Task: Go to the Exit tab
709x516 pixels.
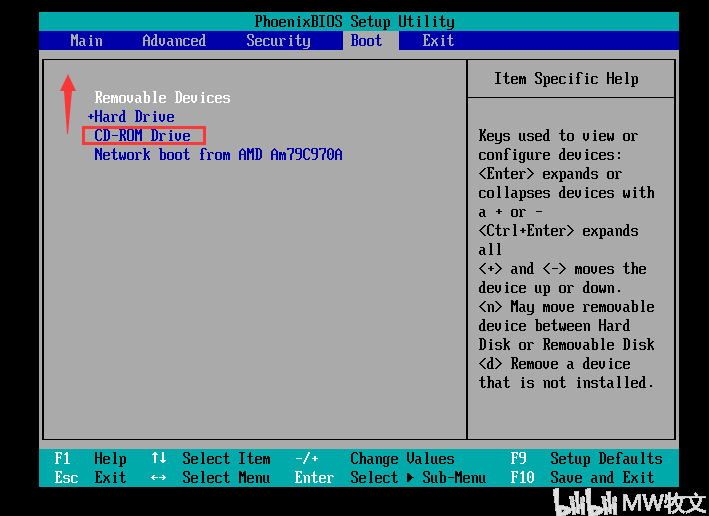Action: (438, 41)
